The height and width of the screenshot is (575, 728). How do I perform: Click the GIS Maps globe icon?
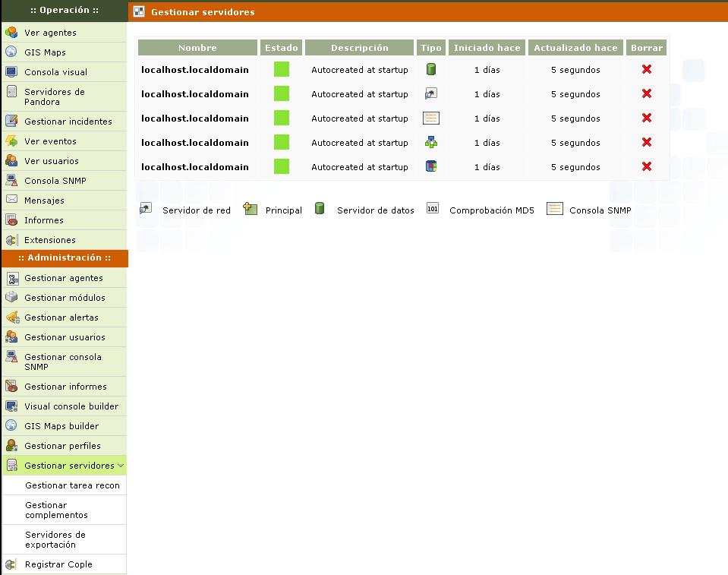[11, 52]
